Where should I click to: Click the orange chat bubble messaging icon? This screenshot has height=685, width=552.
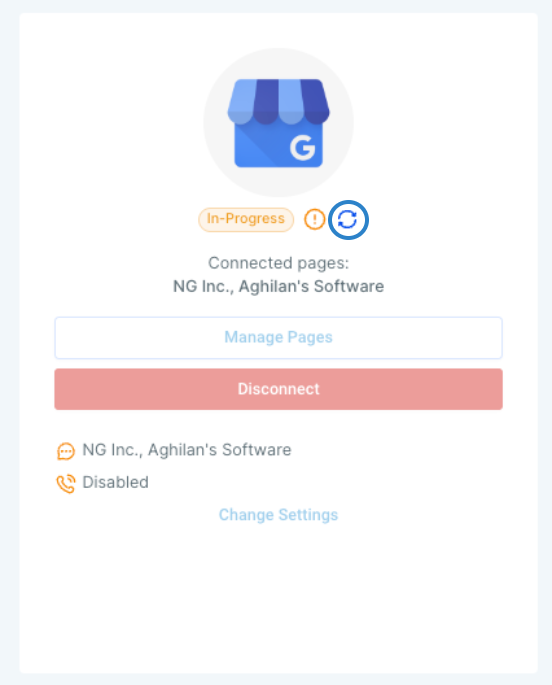(66, 451)
